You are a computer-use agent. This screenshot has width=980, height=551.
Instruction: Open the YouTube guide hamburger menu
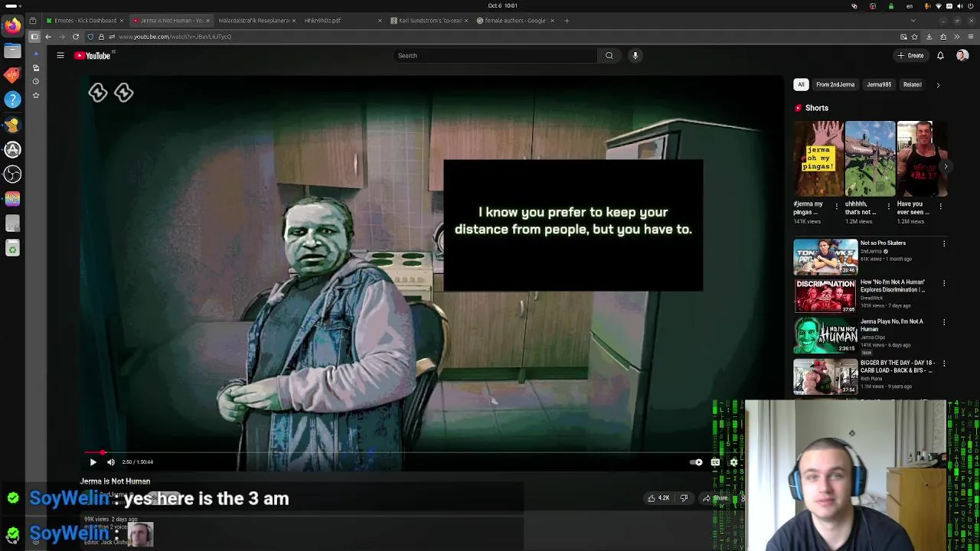click(60, 55)
